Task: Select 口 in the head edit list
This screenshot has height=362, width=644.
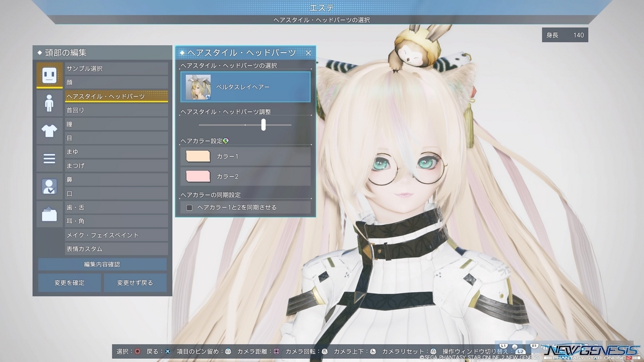Action: tap(116, 194)
